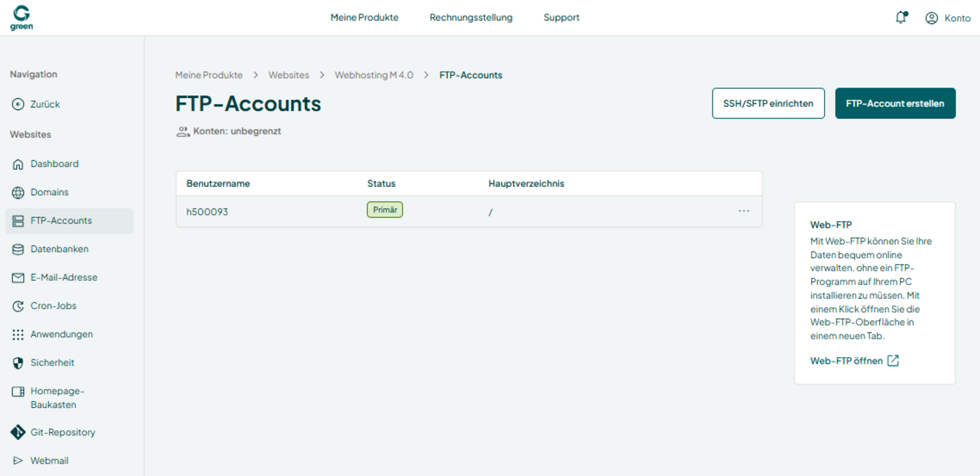This screenshot has height=476, width=980.
Task: Open Rechnungsstellung in top menu
Action: (471, 18)
